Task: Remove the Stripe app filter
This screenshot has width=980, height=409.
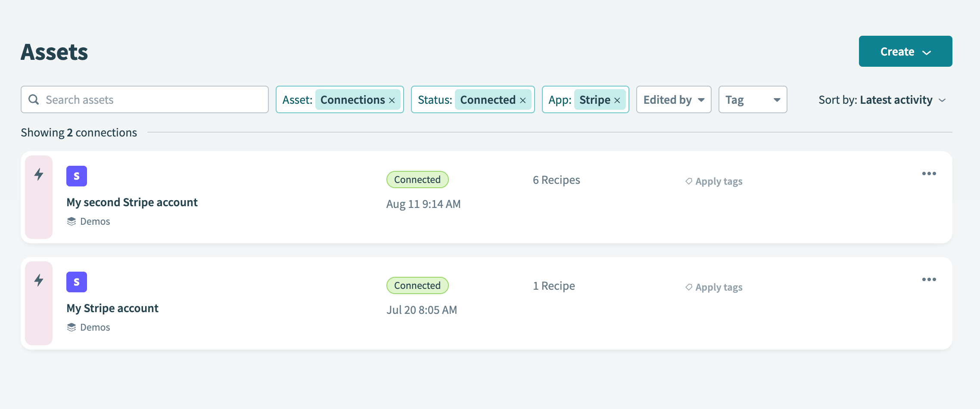Action: (x=617, y=99)
